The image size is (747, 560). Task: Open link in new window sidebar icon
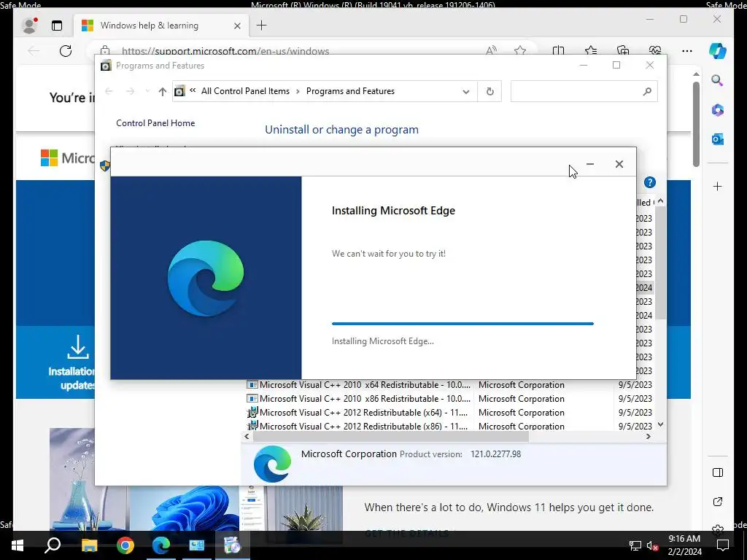click(718, 502)
